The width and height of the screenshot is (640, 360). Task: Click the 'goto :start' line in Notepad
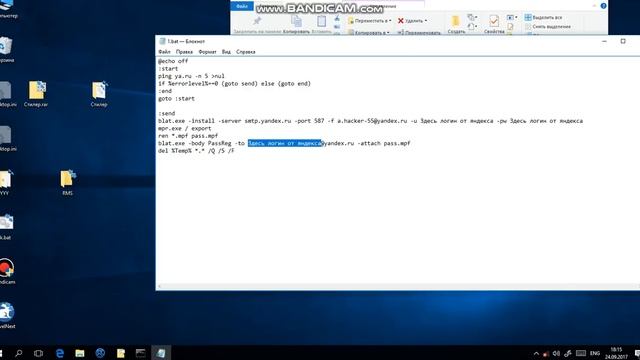tap(176, 98)
